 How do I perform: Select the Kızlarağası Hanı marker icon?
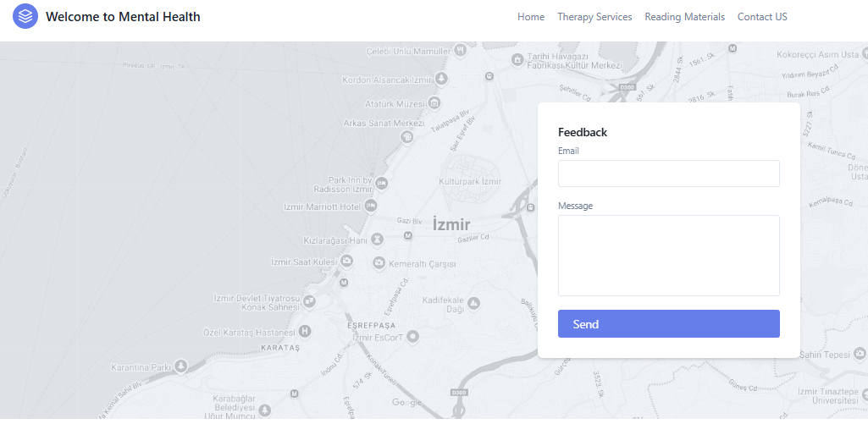pyautogui.click(x=378, y=240)
